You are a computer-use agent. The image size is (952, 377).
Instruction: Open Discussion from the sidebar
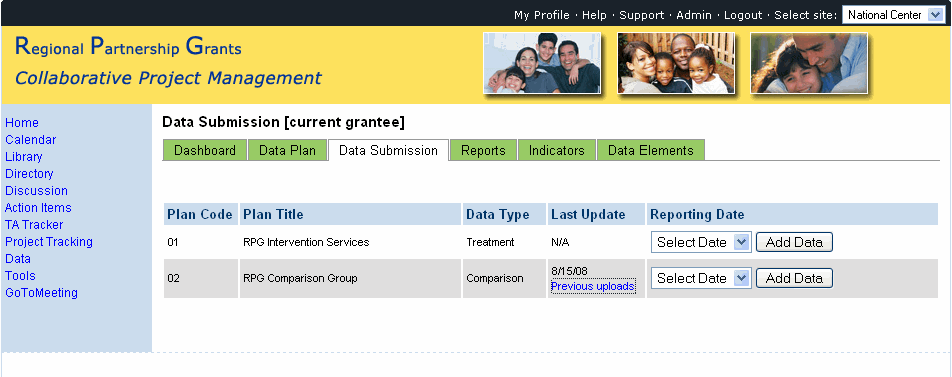tap(36, 191)
